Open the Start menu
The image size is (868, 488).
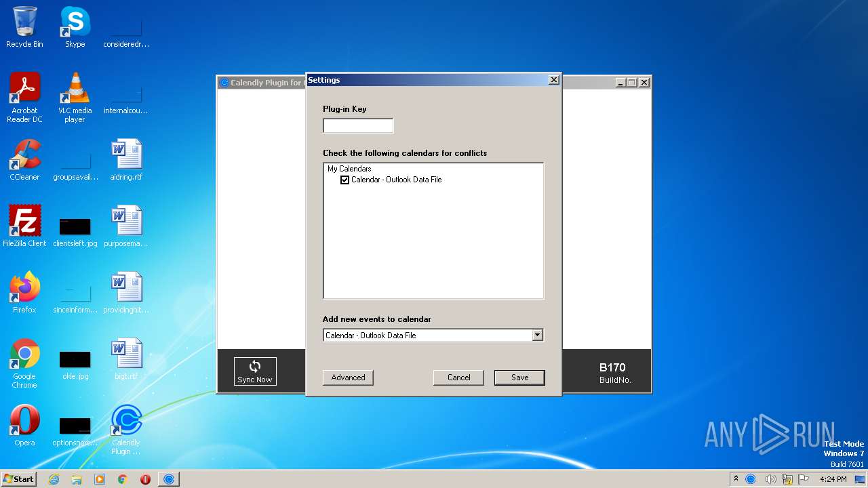pos(18,479)
